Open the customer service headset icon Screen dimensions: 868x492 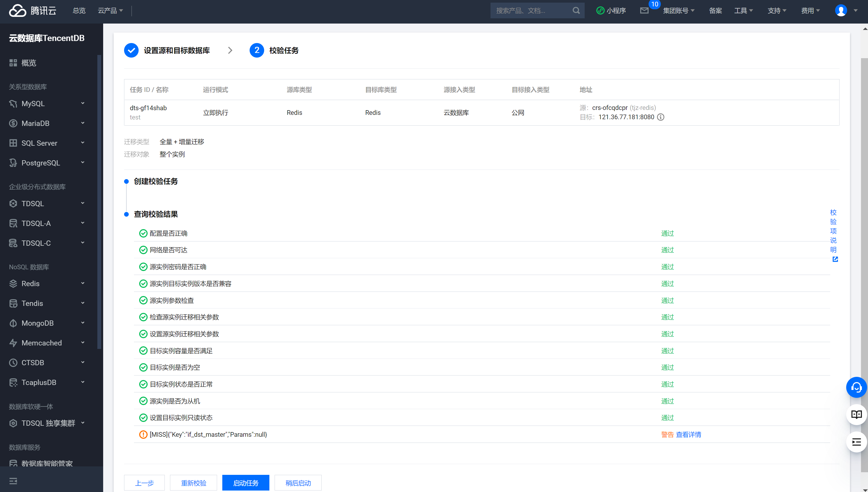856,387
